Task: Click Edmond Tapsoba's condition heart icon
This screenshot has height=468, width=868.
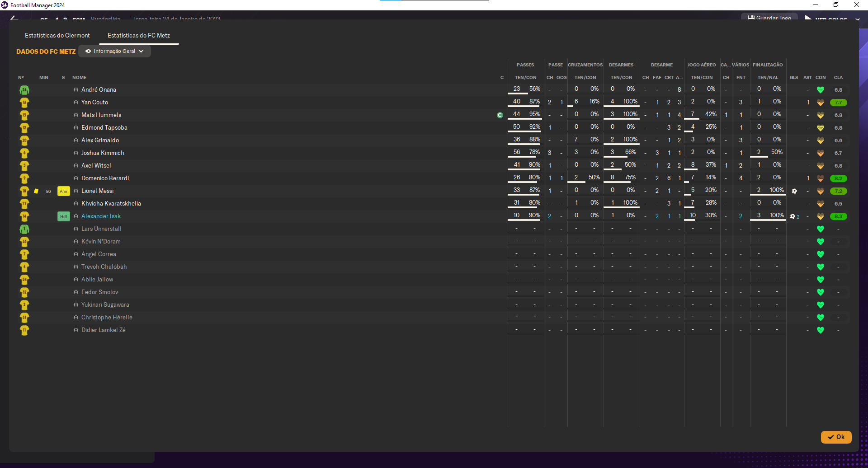Action: tap(821, 128)
